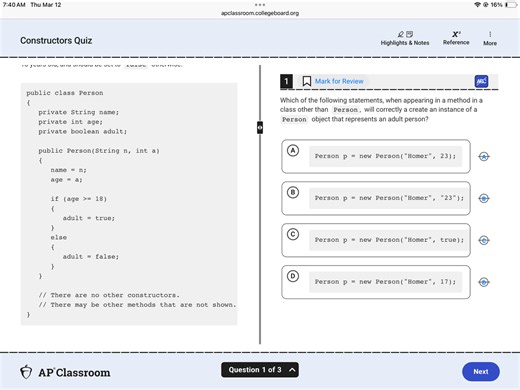Click the chevron on question navigator
The height and width of the screenshot is (390, 520).
click(292, 370)
